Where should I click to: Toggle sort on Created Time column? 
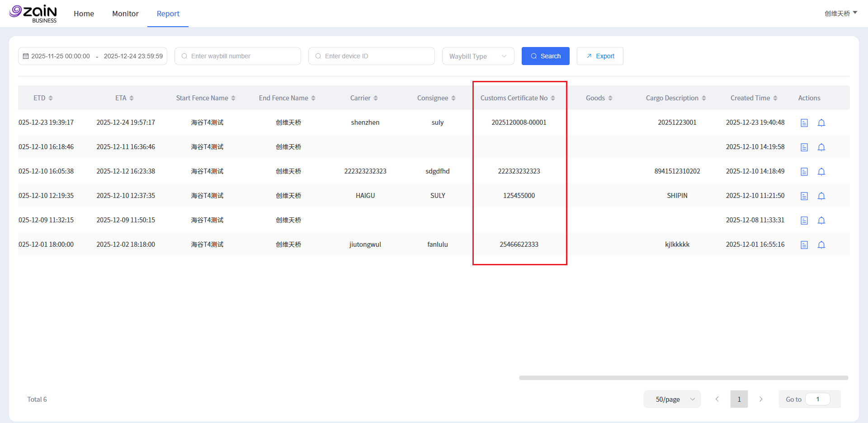click(x=775, y=98)
